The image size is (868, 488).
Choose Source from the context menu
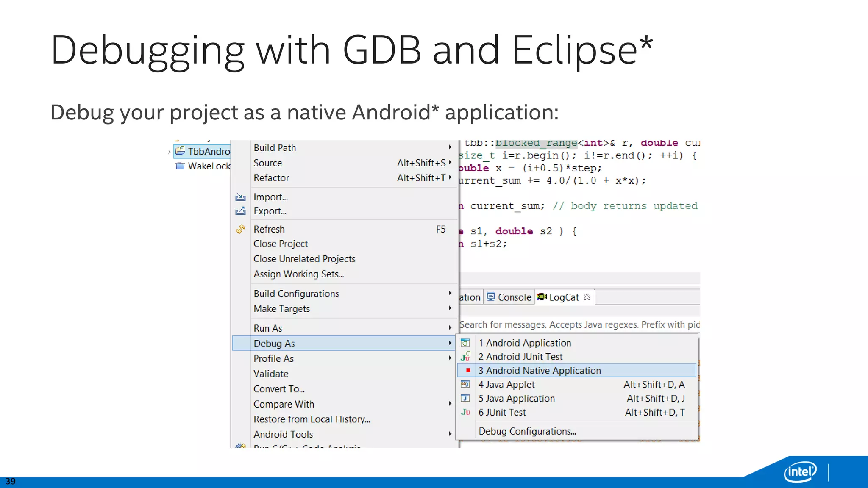click(344, 163)
